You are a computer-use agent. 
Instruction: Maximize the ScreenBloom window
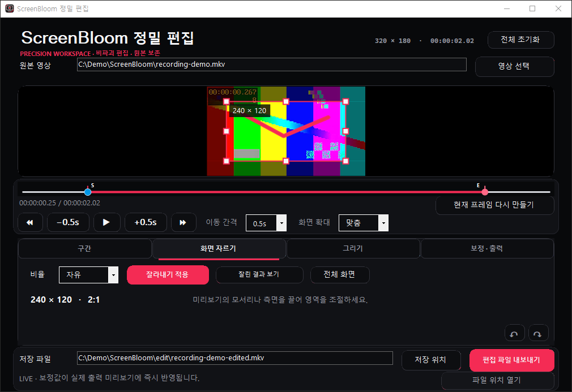point(532,8)
